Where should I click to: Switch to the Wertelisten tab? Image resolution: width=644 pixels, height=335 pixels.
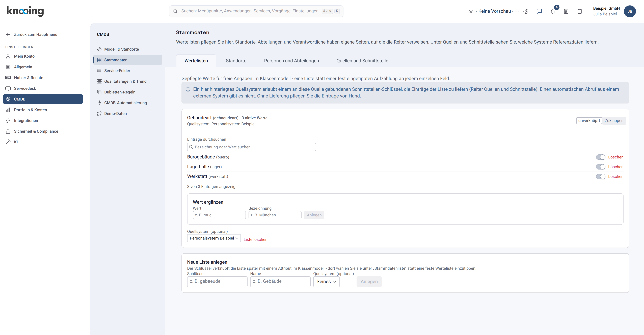coord(196,61)
